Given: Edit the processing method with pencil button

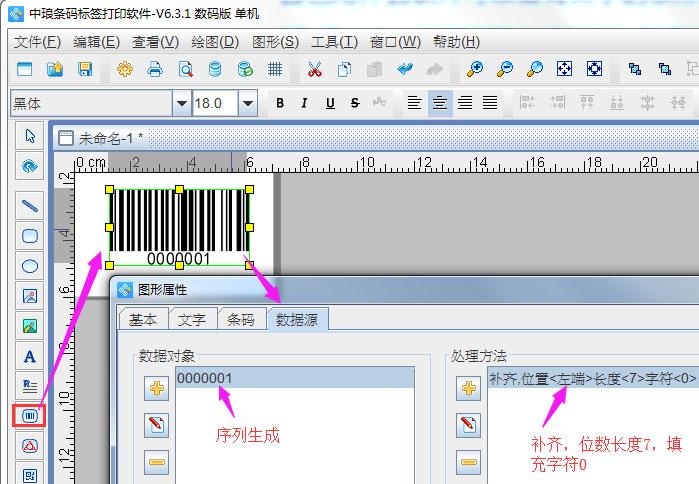Looking at the screenshot, I should [x=469, y=425].
